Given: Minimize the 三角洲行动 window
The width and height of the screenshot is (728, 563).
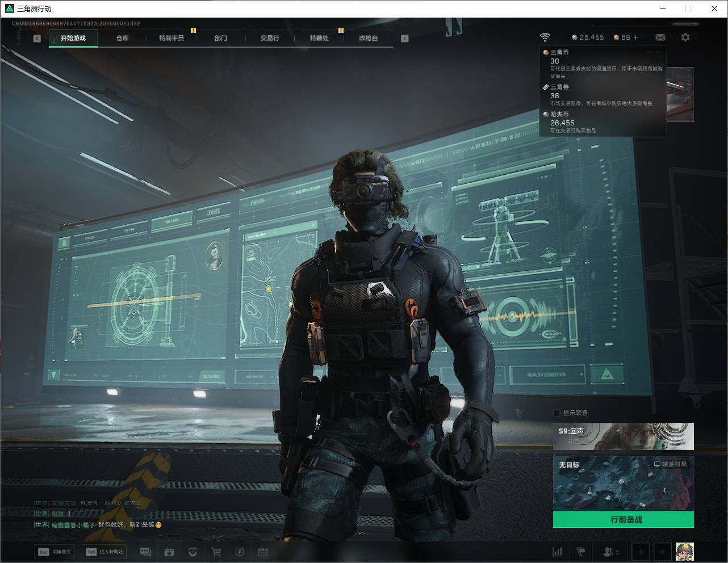Looking at the screenshot, I should coord(663,9).
